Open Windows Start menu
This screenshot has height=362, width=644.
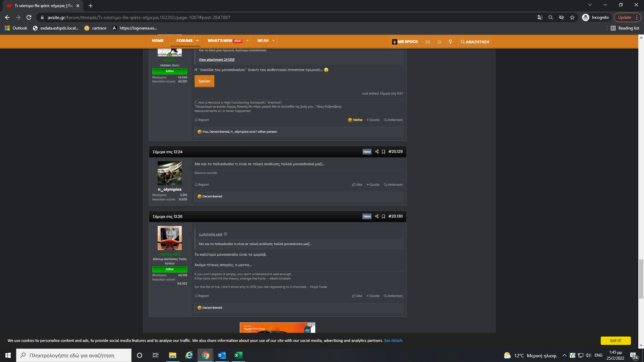pos(8,355)
